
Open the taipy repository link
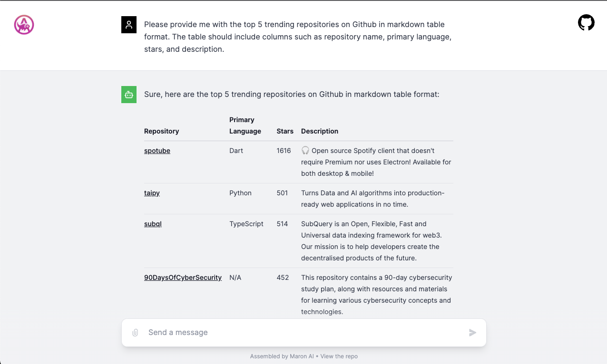tap(152, 193)
